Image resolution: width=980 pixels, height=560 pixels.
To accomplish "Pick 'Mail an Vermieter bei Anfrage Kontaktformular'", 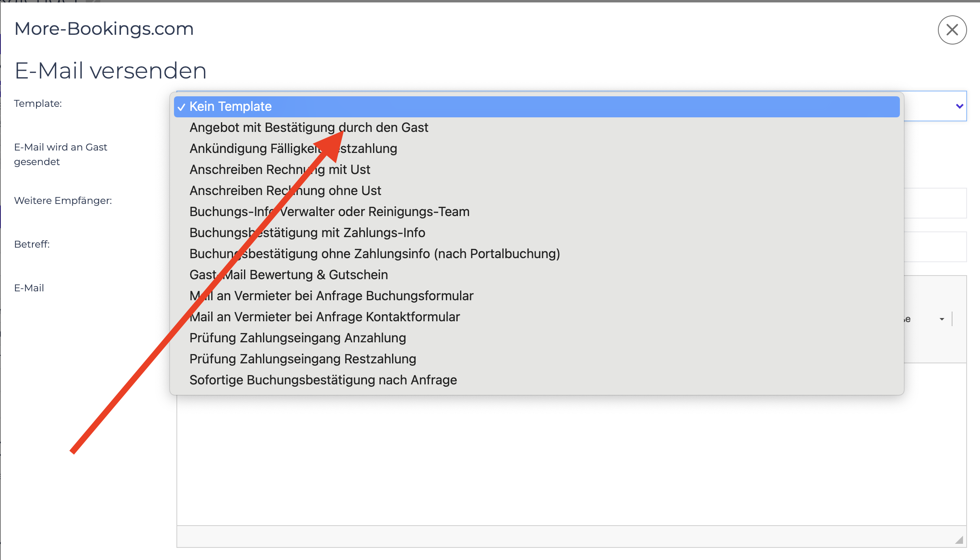I will pos(537,317).
